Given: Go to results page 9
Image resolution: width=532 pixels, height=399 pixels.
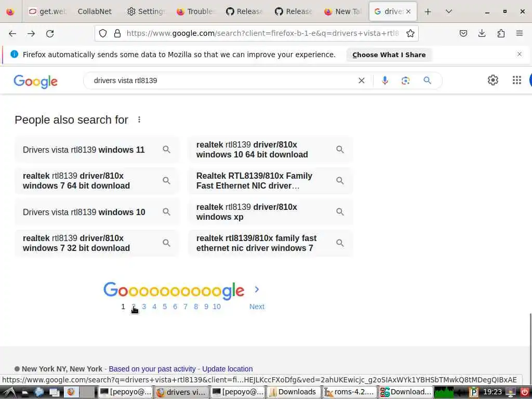Looking at the screenshot, I should click(206, 307).
